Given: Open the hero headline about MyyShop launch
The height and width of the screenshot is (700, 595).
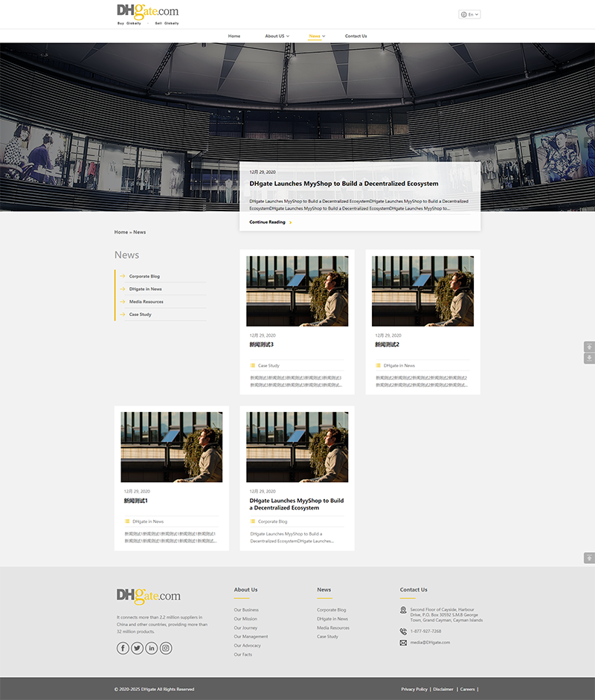Looking at the screenshot, I should click(344, 184).
